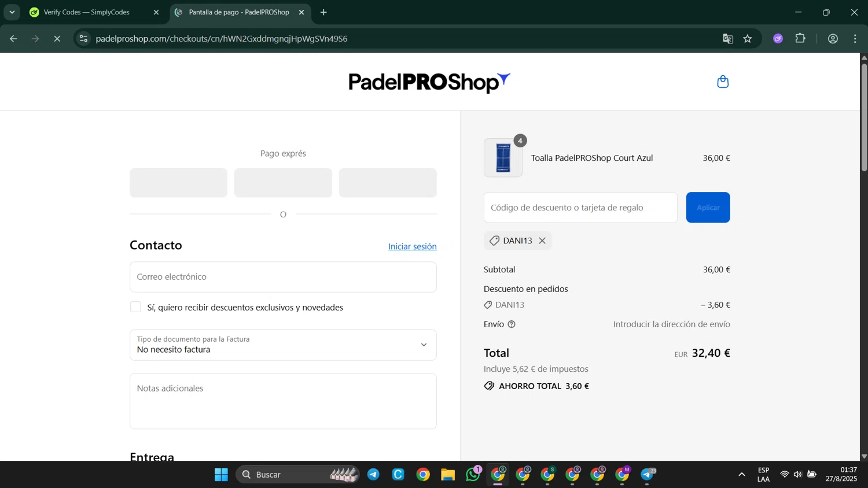The height and width of the screenshot is (488, 868).
Task: Close the Pantalla de pago tab
Action: tap(301, 12)
